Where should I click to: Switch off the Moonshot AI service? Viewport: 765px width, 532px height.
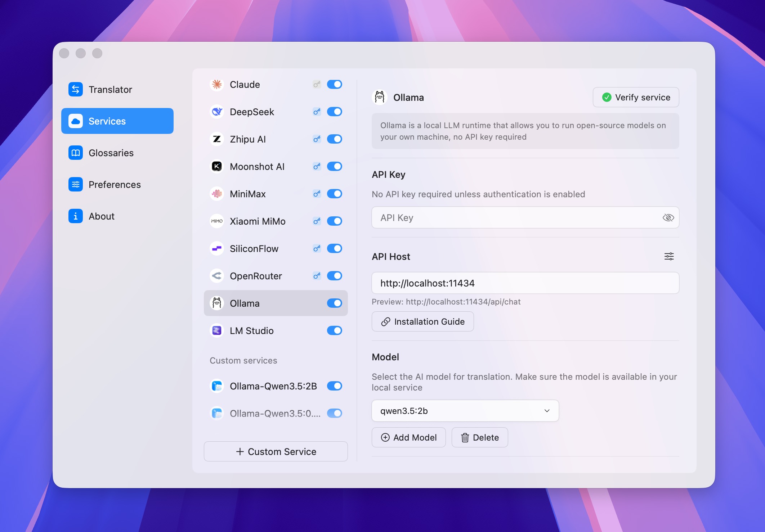coord(335,167)
